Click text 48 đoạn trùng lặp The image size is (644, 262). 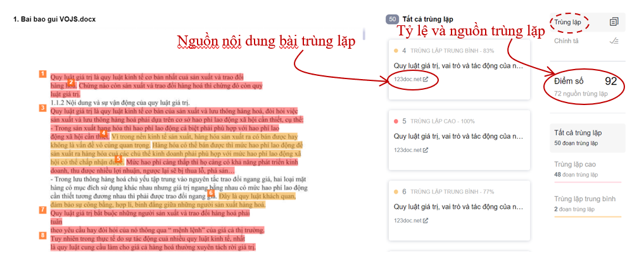(576, 175)
